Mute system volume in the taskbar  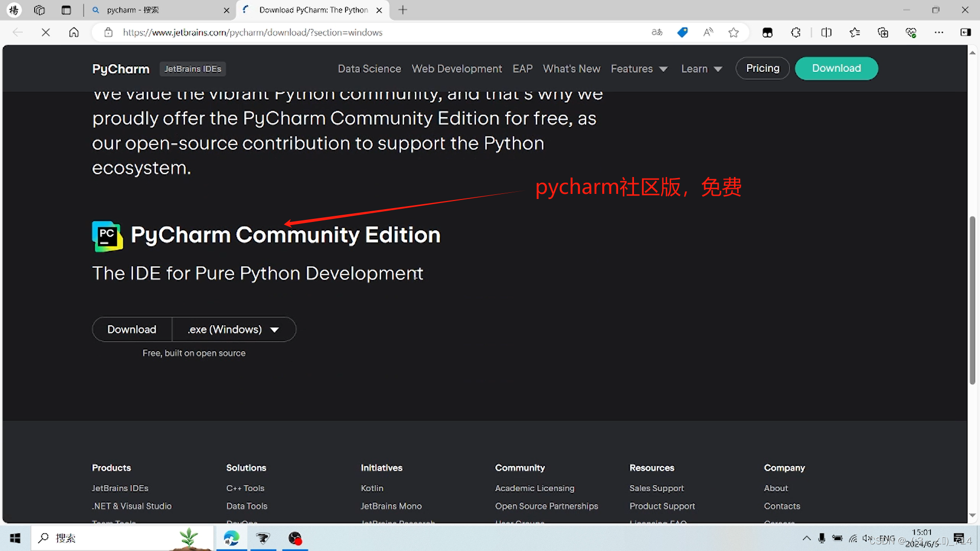tap(867, 538)
